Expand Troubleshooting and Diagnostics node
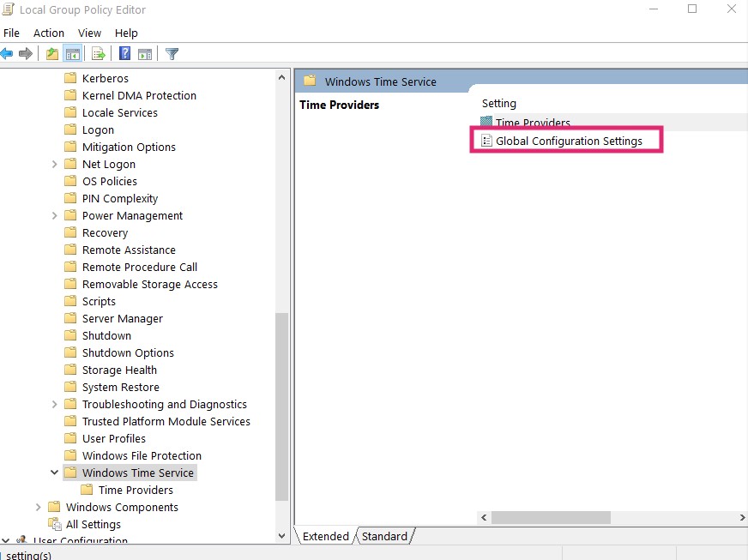Screen dimensions: 748x560 (x=54, y=404)
